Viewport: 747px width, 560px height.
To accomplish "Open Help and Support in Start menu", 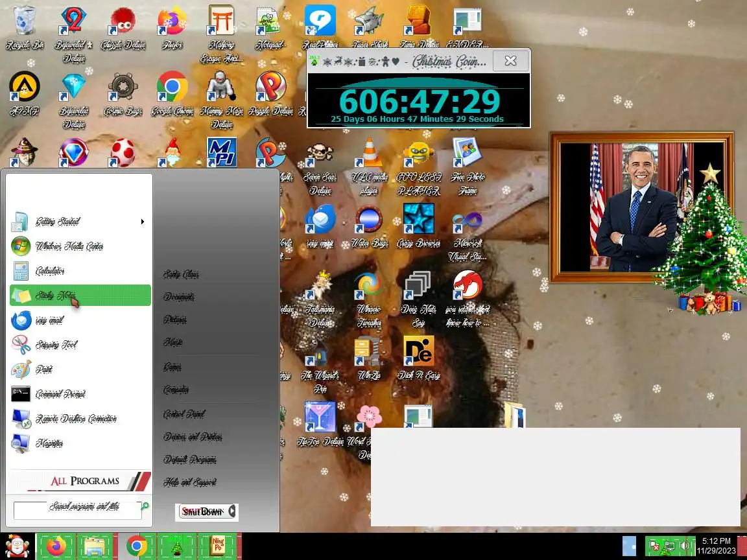I will [190, 482].
